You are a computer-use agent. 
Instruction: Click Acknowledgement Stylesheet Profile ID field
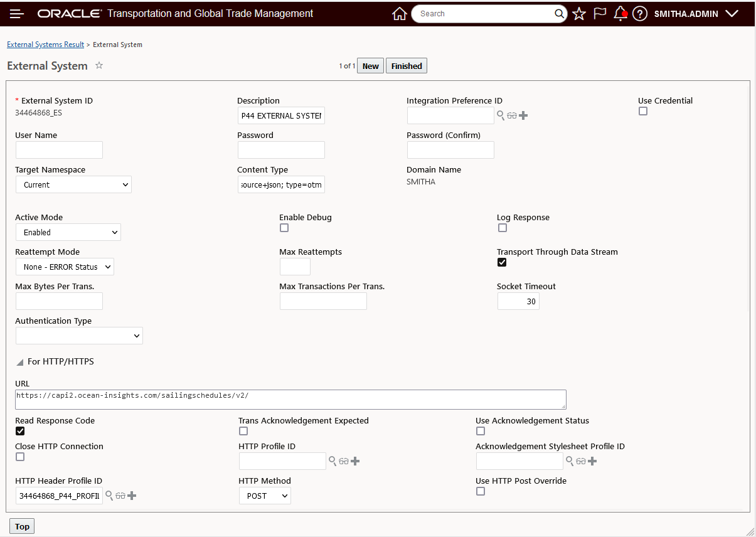(x=519, y=461)
